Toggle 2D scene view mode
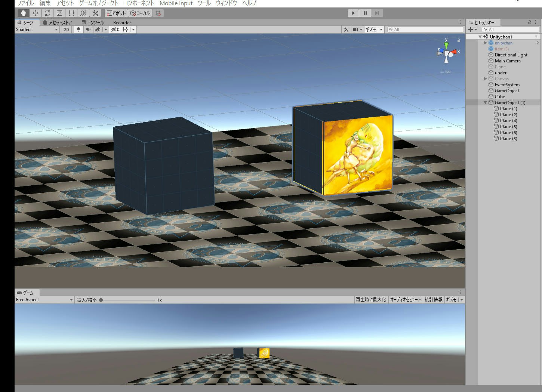 coord(67,30)
